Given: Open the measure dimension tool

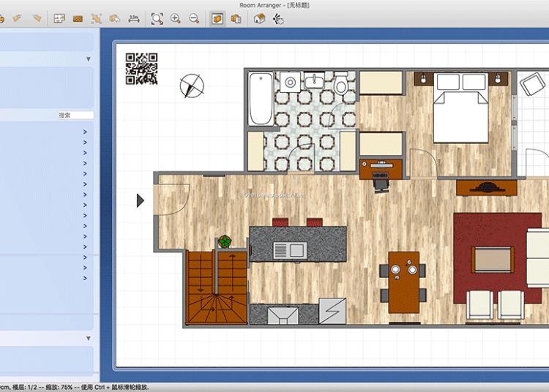Looking at the screenshot, I should 134,18.
